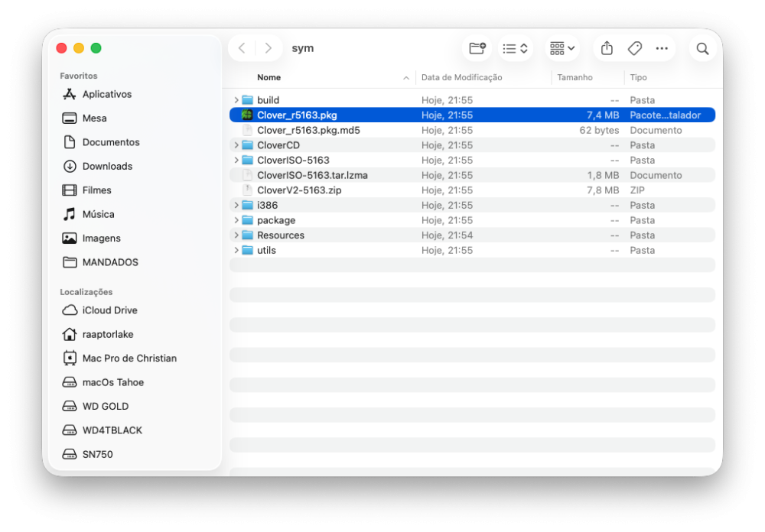Expand the i386 folder disclosure arrow
This screenshot has height=532, width=765.
coord(236,205)
